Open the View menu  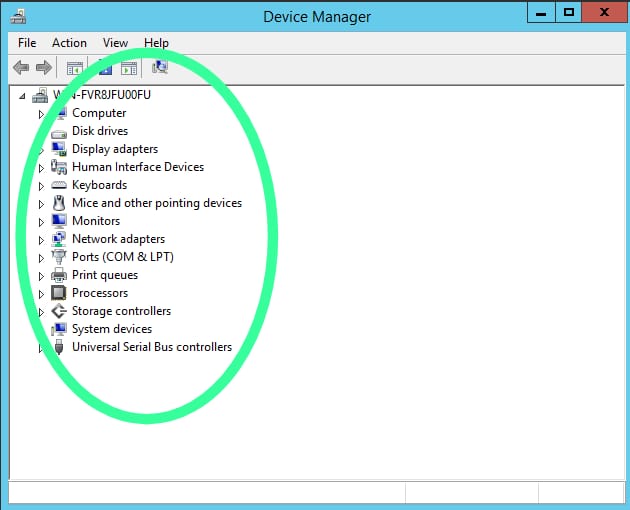point(115,43)
